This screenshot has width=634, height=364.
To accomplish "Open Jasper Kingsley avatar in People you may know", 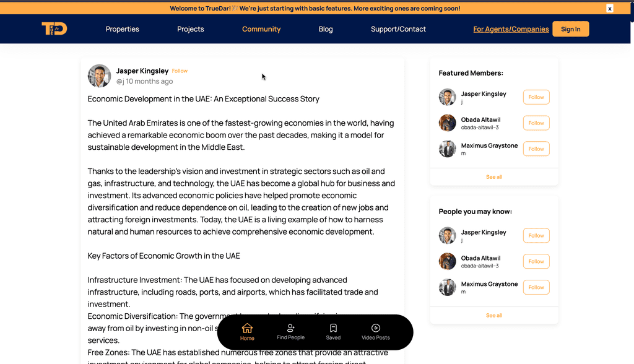I will coord(447,235).
